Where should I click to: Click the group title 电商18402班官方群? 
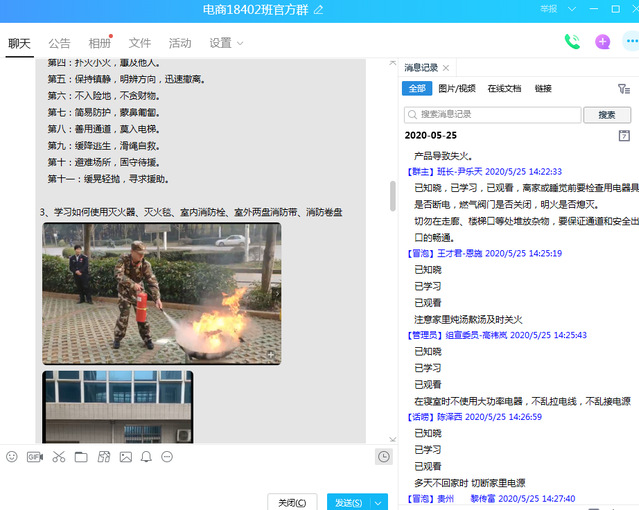click(256, 9)
